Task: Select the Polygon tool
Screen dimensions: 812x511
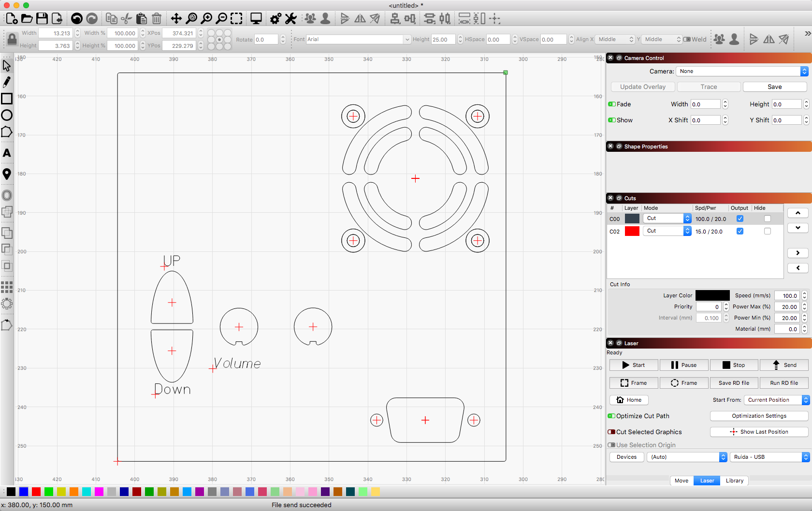Action: [x=7, y=132]
